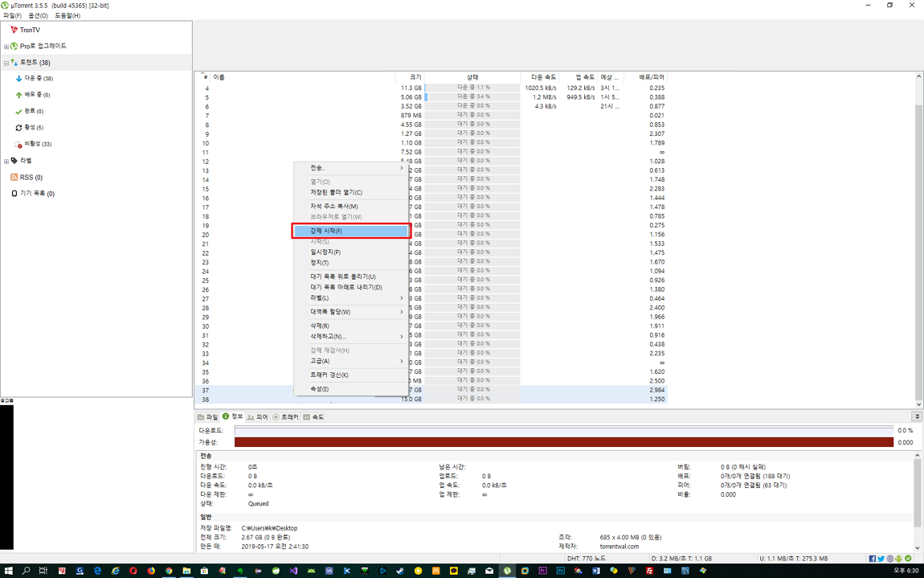Choose 정지(T) in context menu

click(350, 262)
